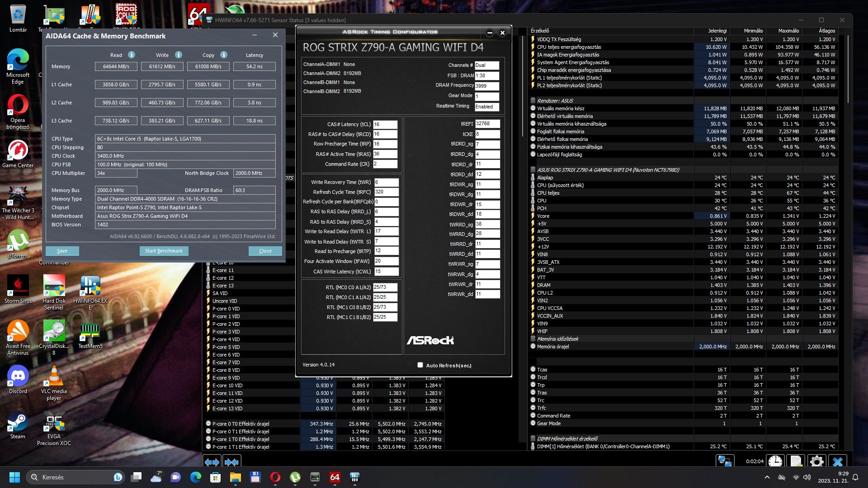Click Close button in AIDA64 benchmark

(265, 251)
